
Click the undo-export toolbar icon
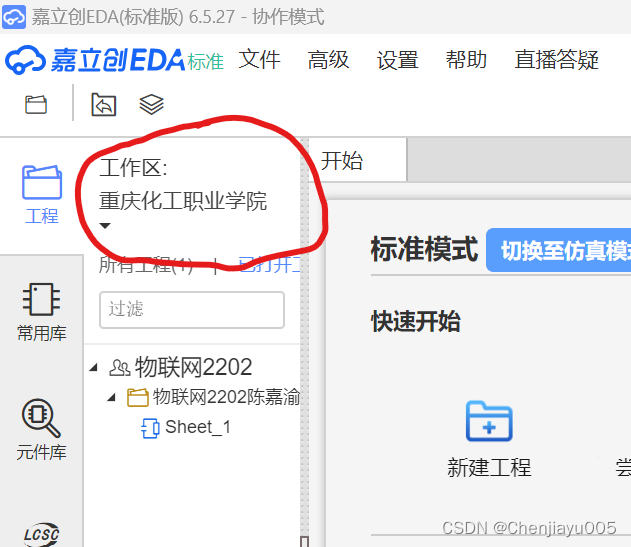[x=104, y=105]
